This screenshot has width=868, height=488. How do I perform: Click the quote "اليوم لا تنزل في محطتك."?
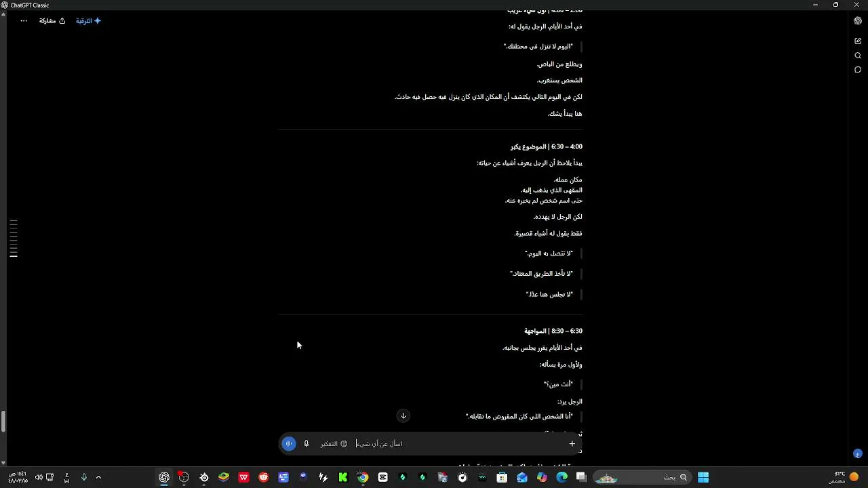[538, 47]
